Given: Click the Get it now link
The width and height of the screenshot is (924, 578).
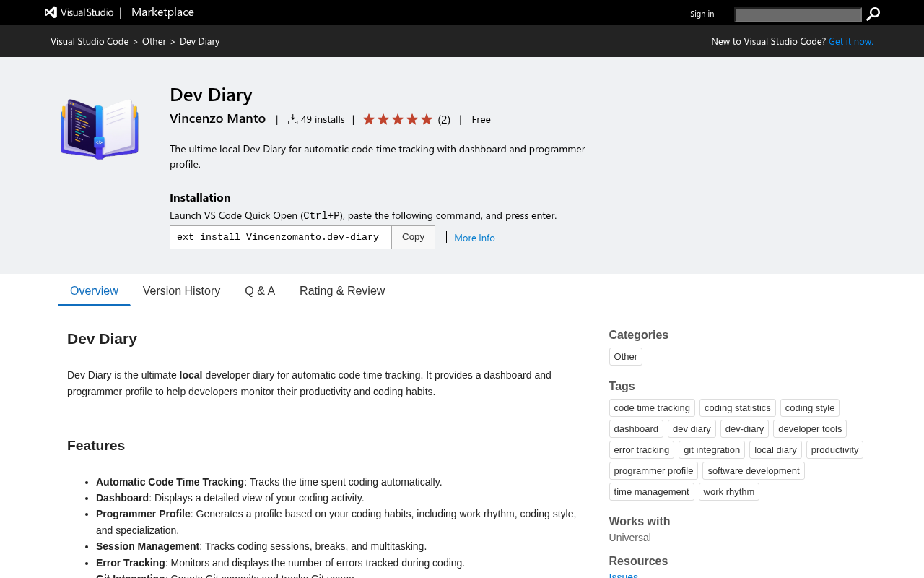Looking at the screenshot, I should pyautogui.click(x=850, y=41).
